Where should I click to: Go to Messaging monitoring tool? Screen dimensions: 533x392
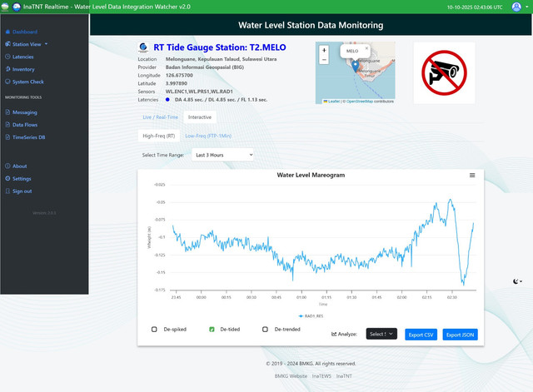[24, 112]
